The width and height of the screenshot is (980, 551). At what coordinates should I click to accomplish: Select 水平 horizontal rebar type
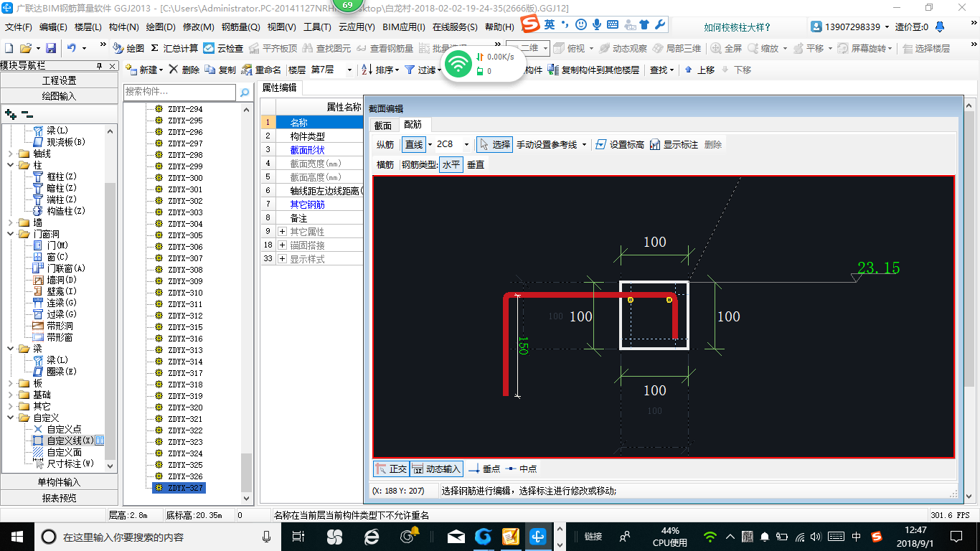tap(451, 164)
